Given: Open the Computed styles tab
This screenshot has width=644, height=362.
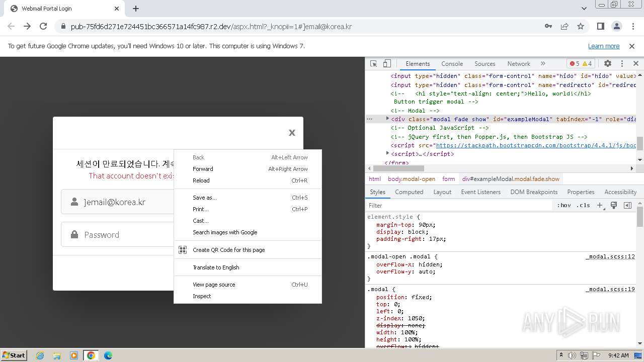Looking at the screenshot, I should click(x=409, y=192).
